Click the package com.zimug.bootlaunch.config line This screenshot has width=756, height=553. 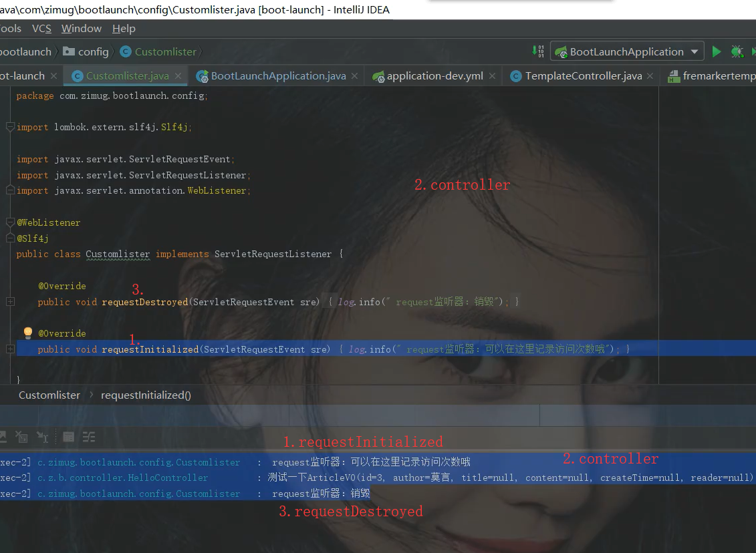click(x=112, y=96)
